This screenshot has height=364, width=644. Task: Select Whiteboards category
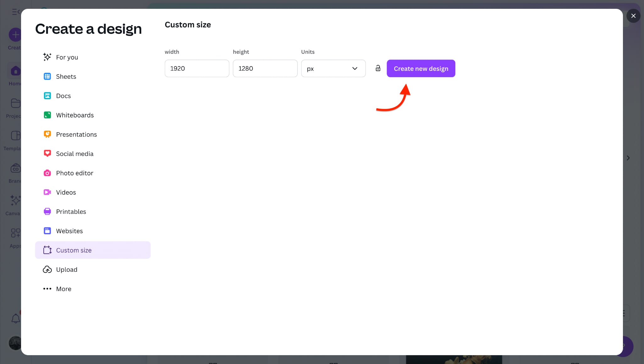93,115
